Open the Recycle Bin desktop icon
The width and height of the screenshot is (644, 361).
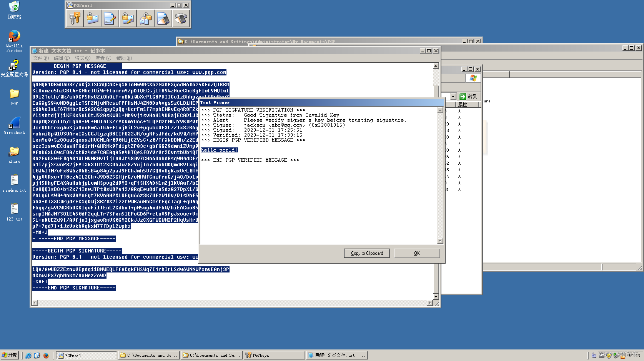[14, 10]
